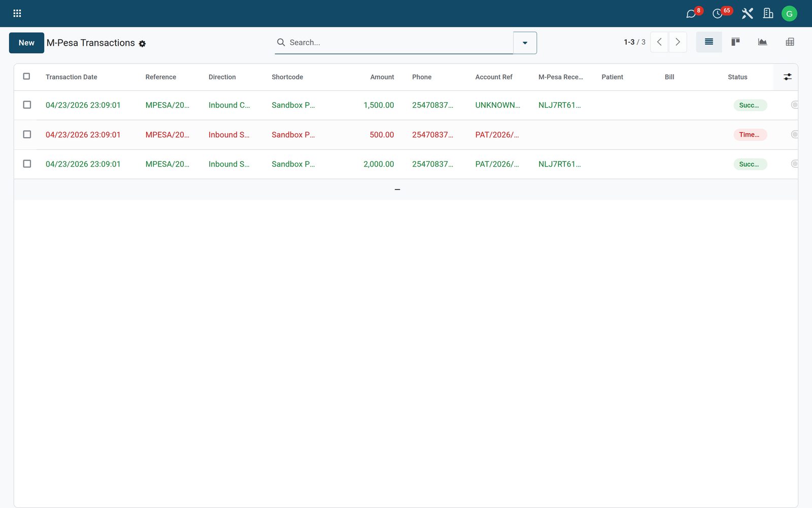Image resolution: width=812 pixels, height=508 pixels.
Task: Switch to the Kanban view
Action: click(x=735, y=42)
